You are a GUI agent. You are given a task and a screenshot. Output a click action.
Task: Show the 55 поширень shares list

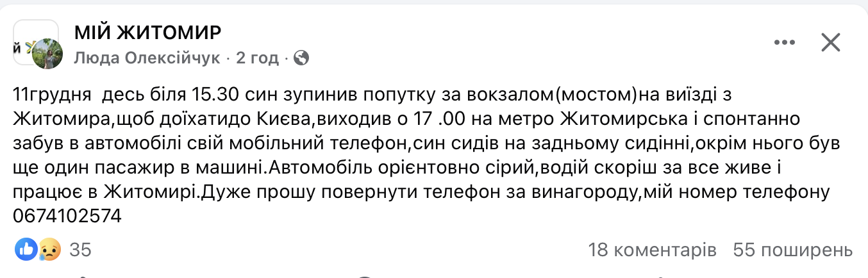[x=793, y=250]
